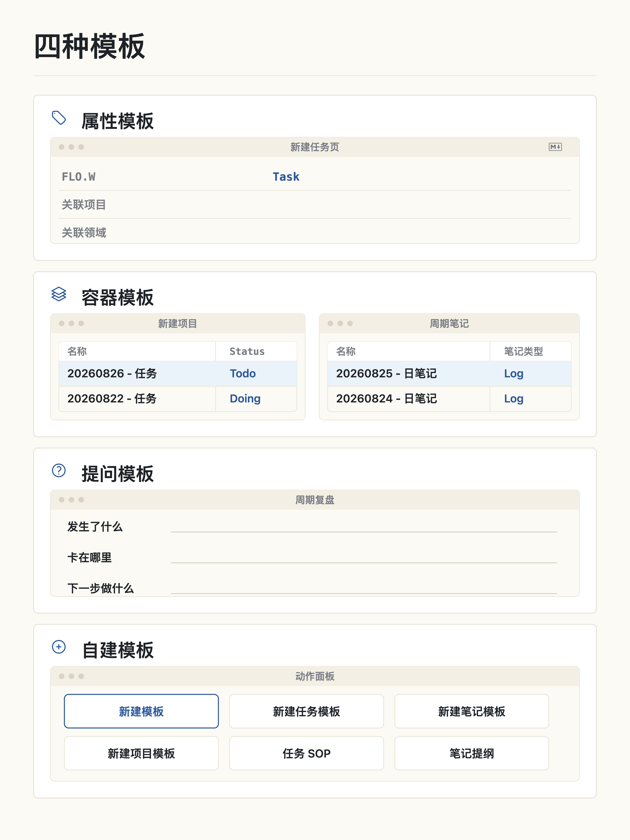Click the 动作面板 window title
The image size is (630, 840).
315,676
